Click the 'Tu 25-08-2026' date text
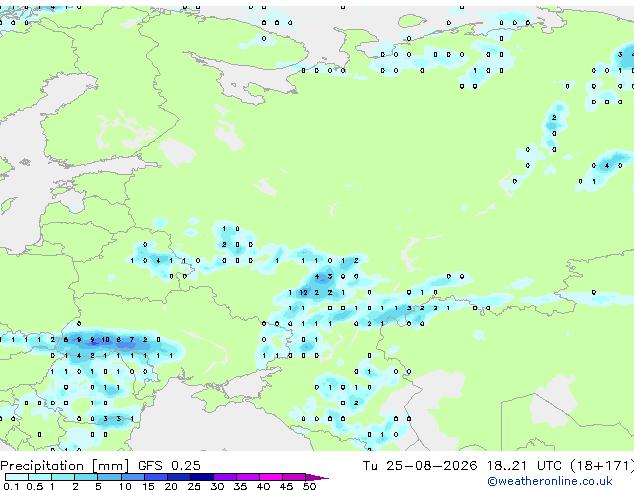The height and width of the screenshot is (490, 634). (x=420, y=466)
